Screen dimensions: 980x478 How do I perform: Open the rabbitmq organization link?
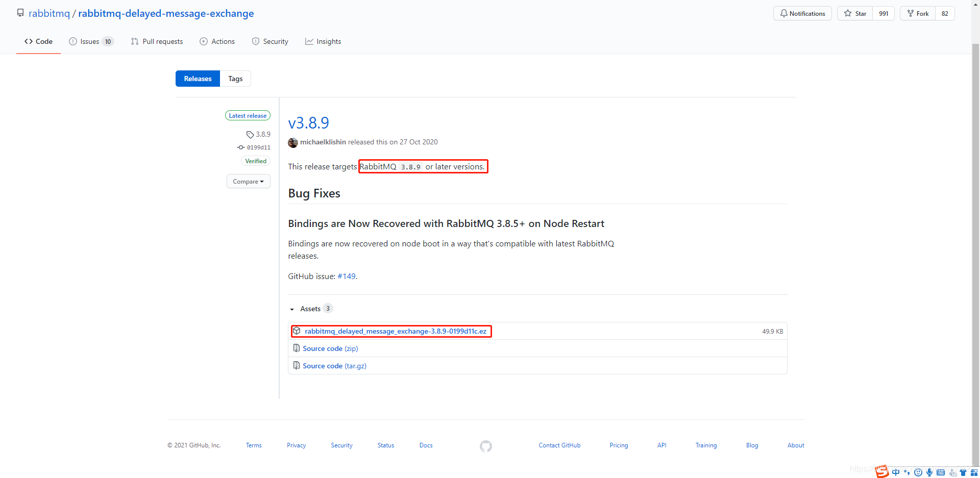click(49, 13)
